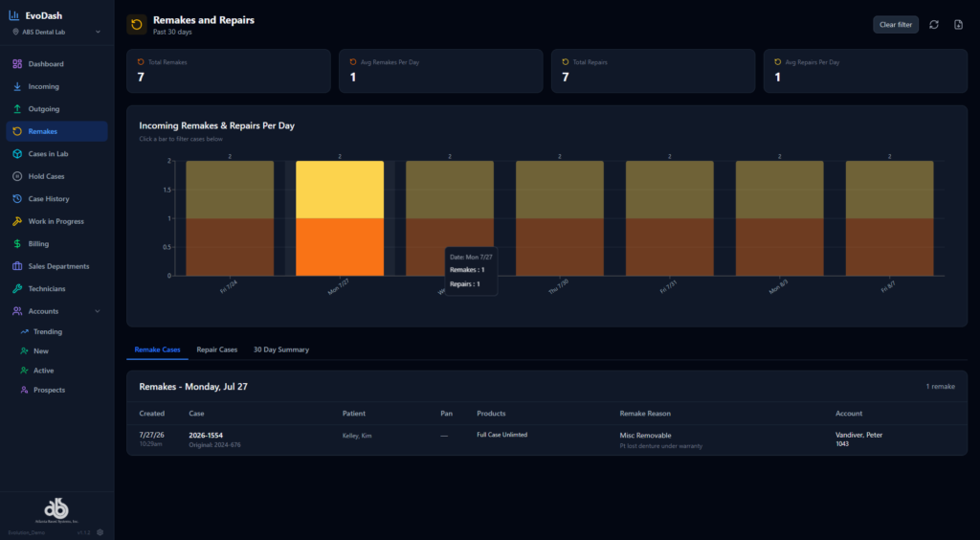The image size is (980, 540).
Task: Collapse the Accounts section chevron
Action: (x=98, y=311)
